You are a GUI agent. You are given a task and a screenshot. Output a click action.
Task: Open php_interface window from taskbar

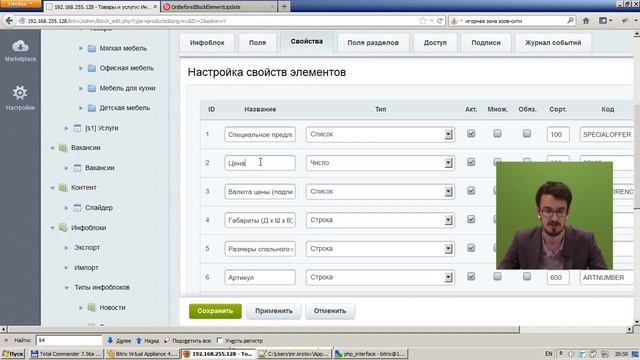tap(370, 354)
